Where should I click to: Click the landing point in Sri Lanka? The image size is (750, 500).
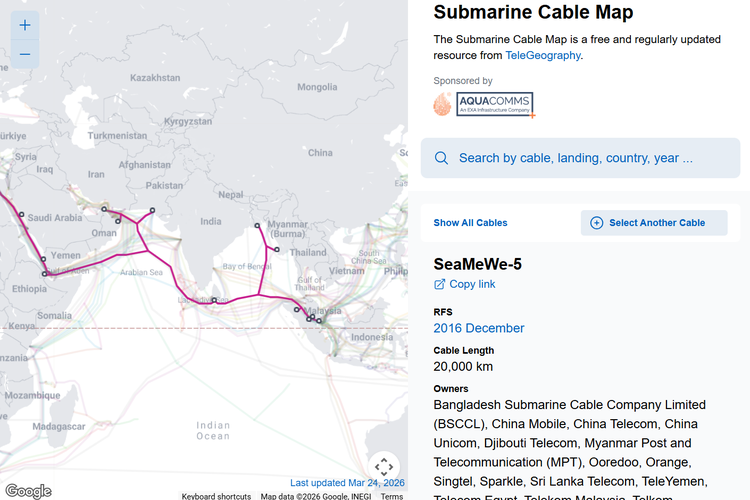coord(214,300)
